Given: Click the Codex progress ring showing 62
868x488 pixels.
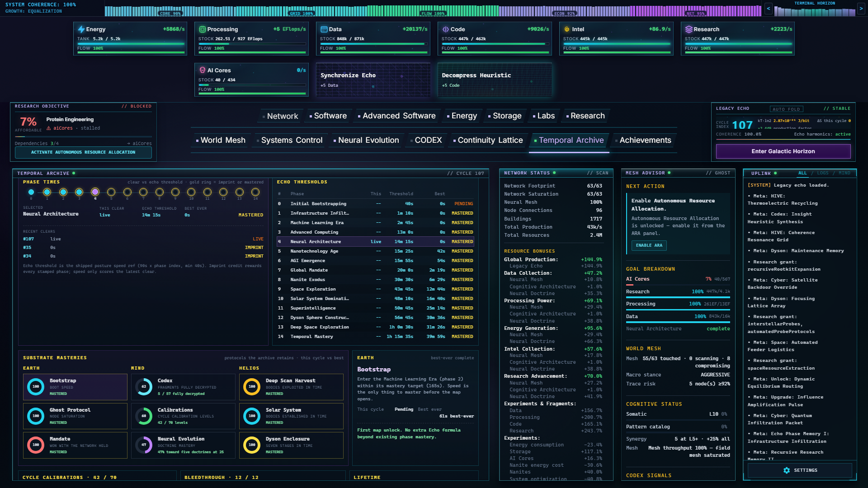Looking at the screenshot, I should click(x=144, y=387).
